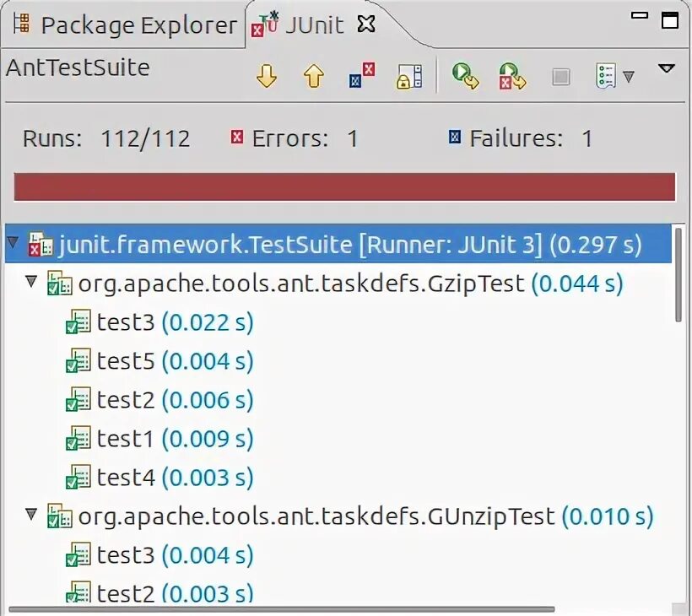Select test5 (0.004 s) entry
This screenshot has height=616, width=692.
[338, 360]
